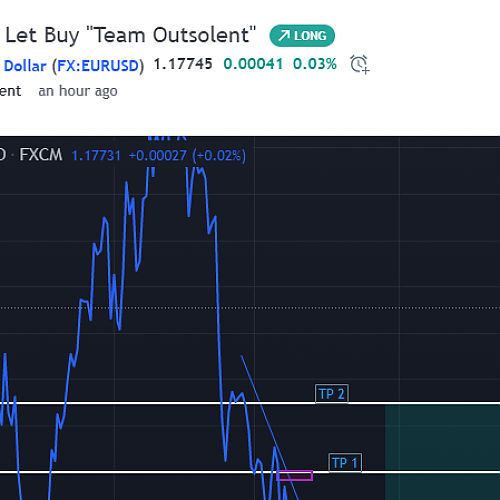The image size is (500, 500).
Task: Click the TP 2 label on chart
Action: [x=332, y=394]
